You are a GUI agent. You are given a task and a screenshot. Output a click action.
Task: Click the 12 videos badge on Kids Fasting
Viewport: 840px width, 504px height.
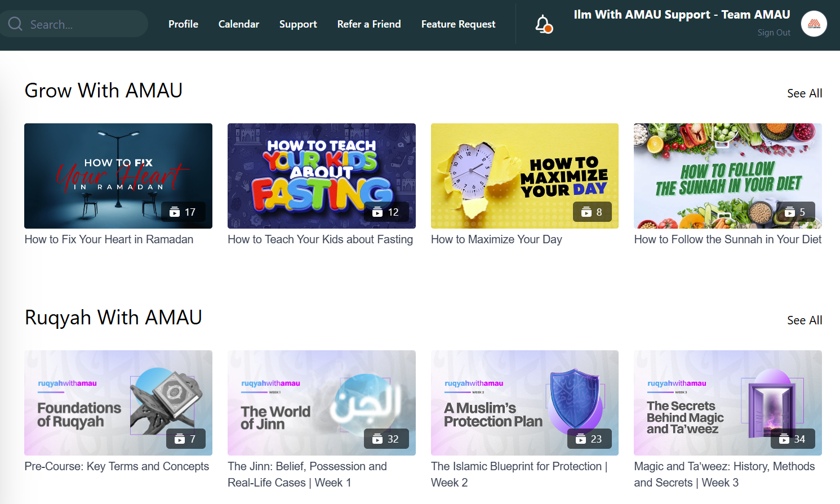tap(386, 212)
